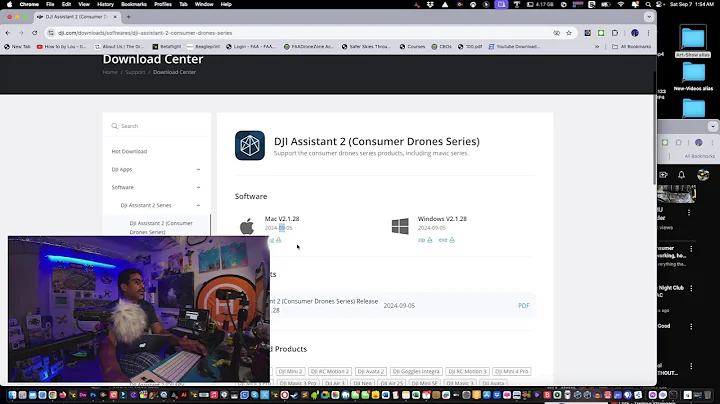Open the 100.pdf bookmark
The image size is (720, 404).
coord(470,46)
